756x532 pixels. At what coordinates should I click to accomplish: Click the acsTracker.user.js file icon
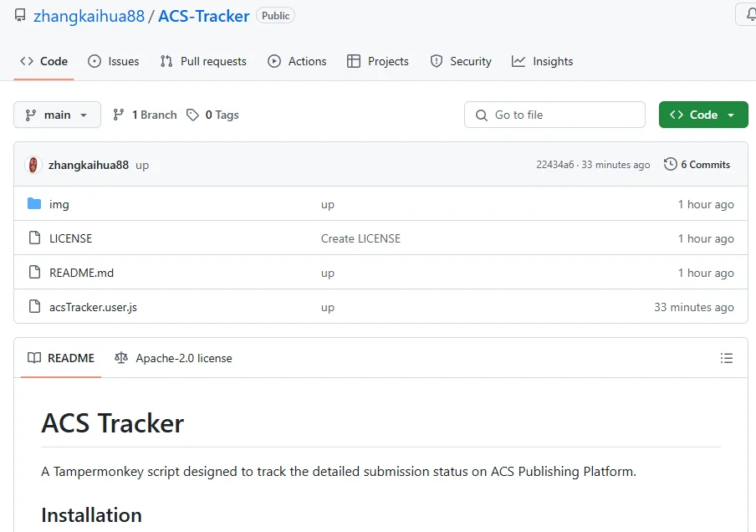[x=34, y=307]
